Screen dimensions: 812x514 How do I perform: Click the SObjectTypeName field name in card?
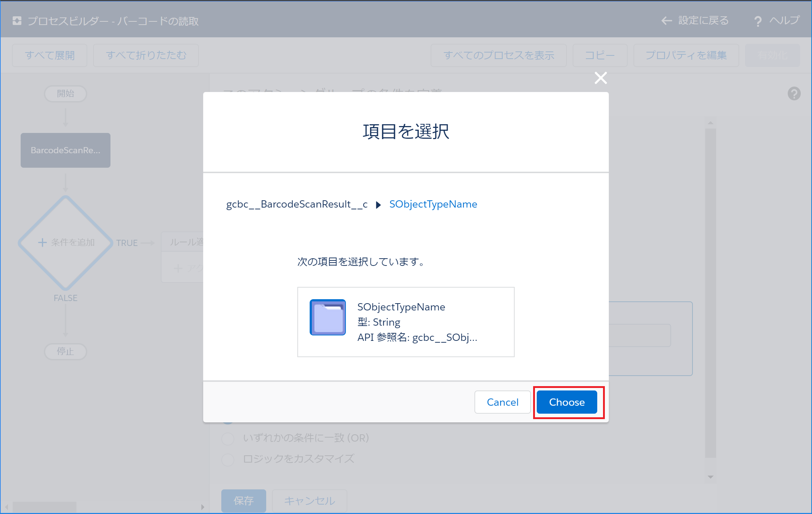pyautogui.click(x=401, y=307)
